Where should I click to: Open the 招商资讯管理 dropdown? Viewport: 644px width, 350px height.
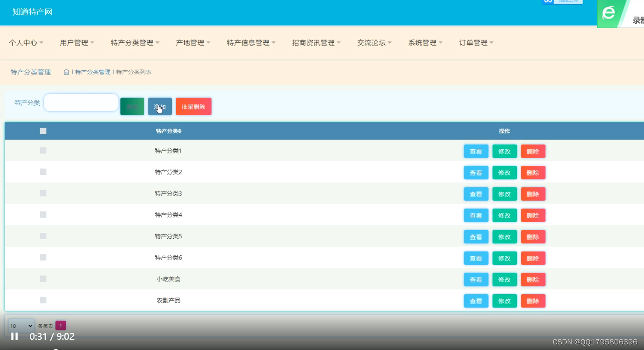[316, 43]
